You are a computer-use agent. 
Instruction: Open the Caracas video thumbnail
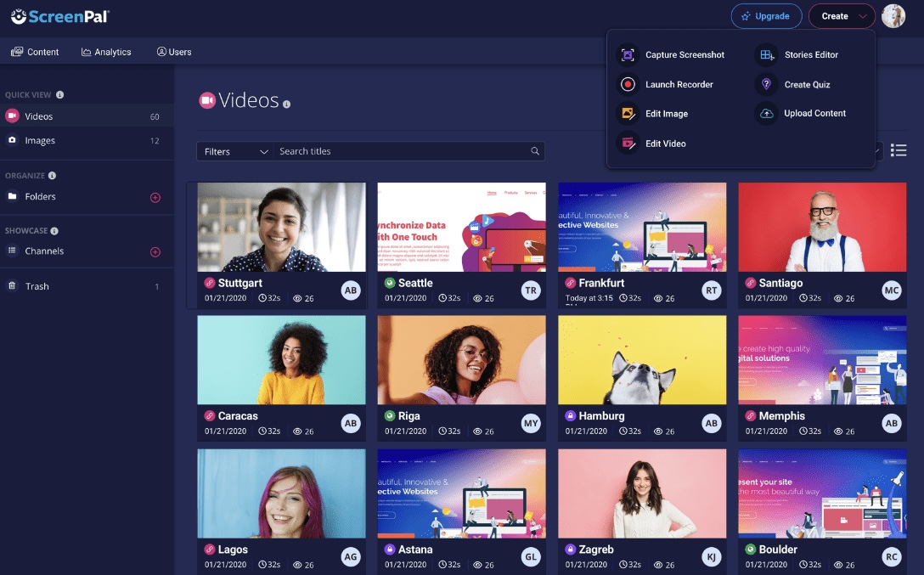coord(282,360)
